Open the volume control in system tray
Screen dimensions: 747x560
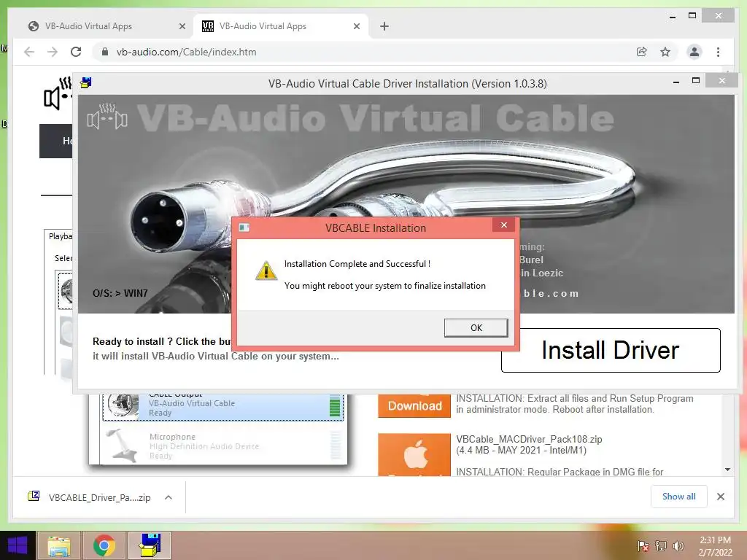(x=678, y=546)
